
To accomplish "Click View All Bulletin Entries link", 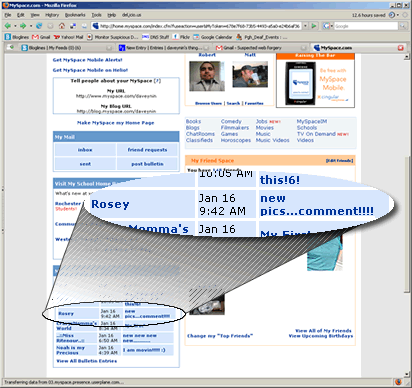I will tap(87, 361).
